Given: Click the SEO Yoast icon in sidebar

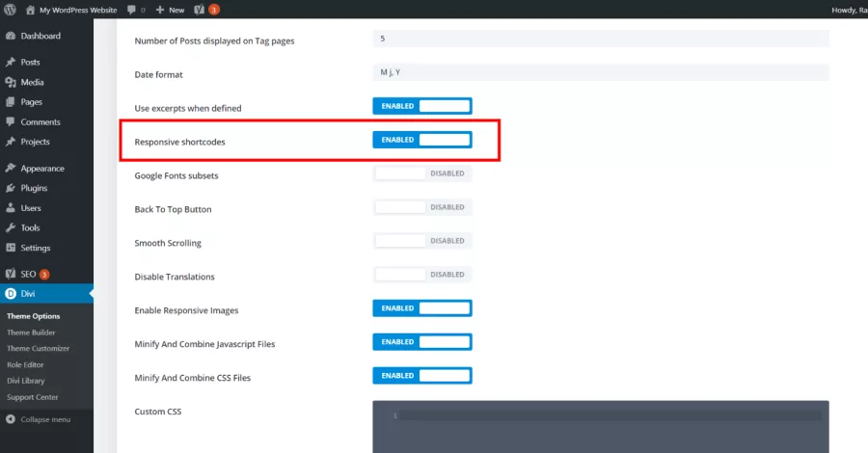Looking at the screenshot, I should coord(11,274).
